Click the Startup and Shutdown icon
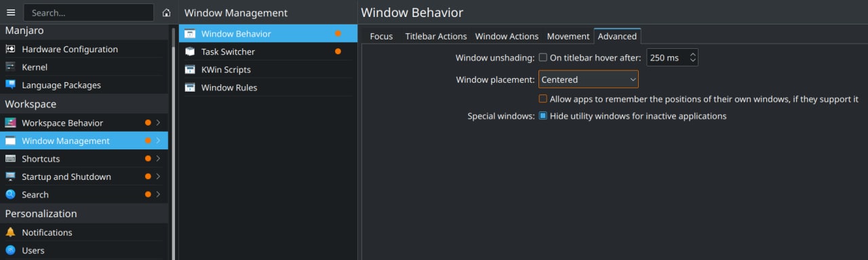 click(x=10, y=177)
